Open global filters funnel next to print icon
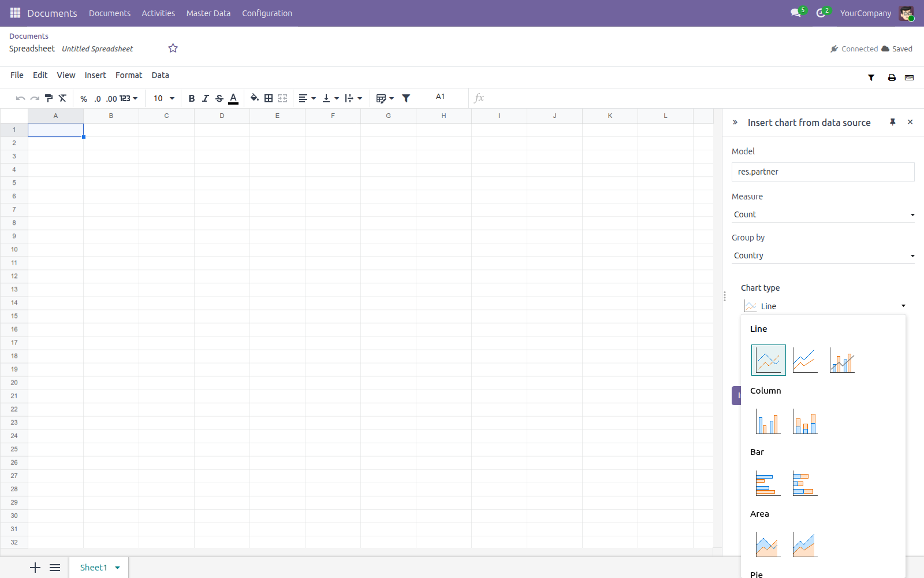 click(x=871, y=77)
